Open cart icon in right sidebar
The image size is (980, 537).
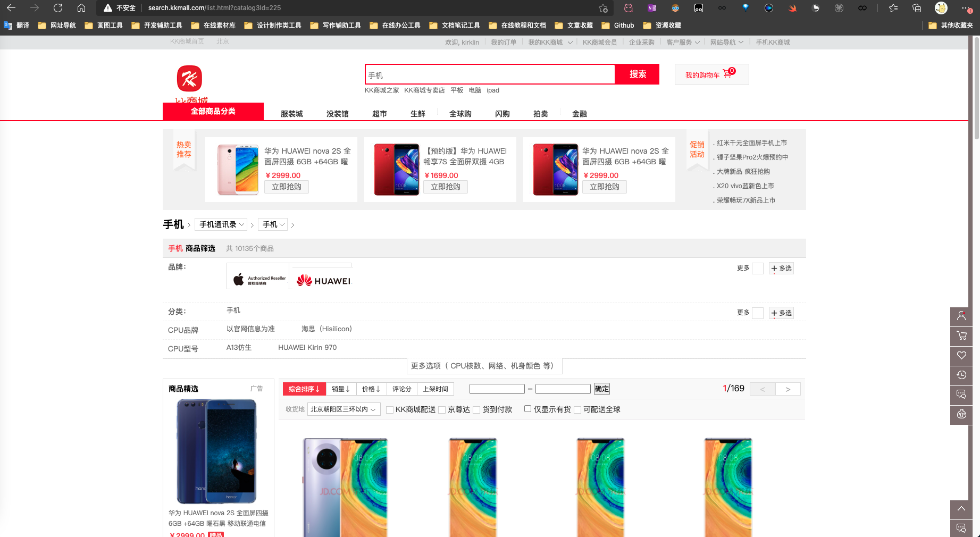pyautogui.click(x=961, y=335)
